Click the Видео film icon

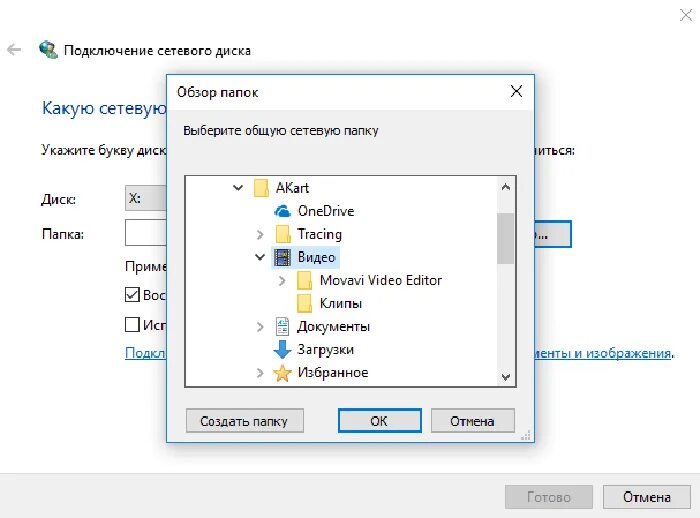[x=282, y=257]
